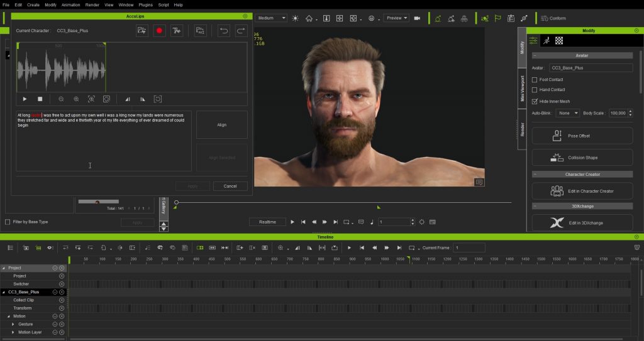Viewport: 644px width, 341px height.
Task: Toggle the Realtime playback mode button
Action: [267, 222]
